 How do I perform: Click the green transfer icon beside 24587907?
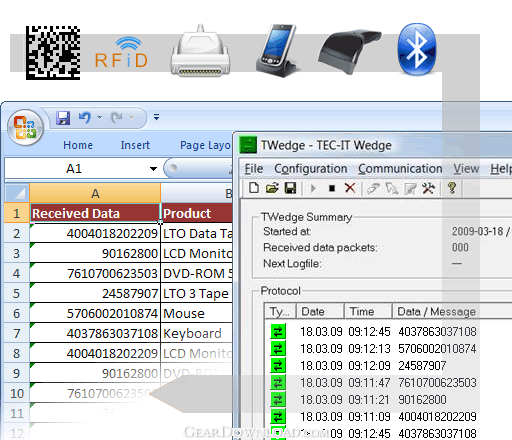point(278,366)
